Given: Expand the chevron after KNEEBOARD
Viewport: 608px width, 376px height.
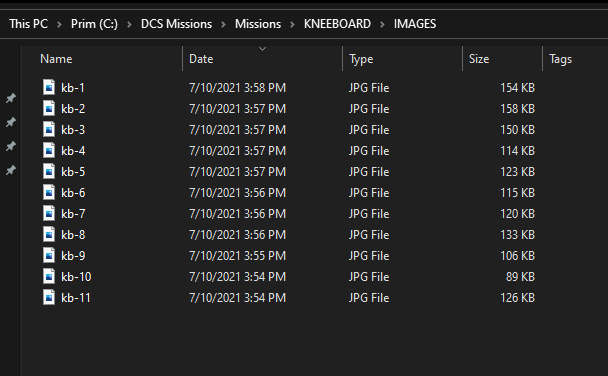Looking at the screenshot, I should (382, 24).
